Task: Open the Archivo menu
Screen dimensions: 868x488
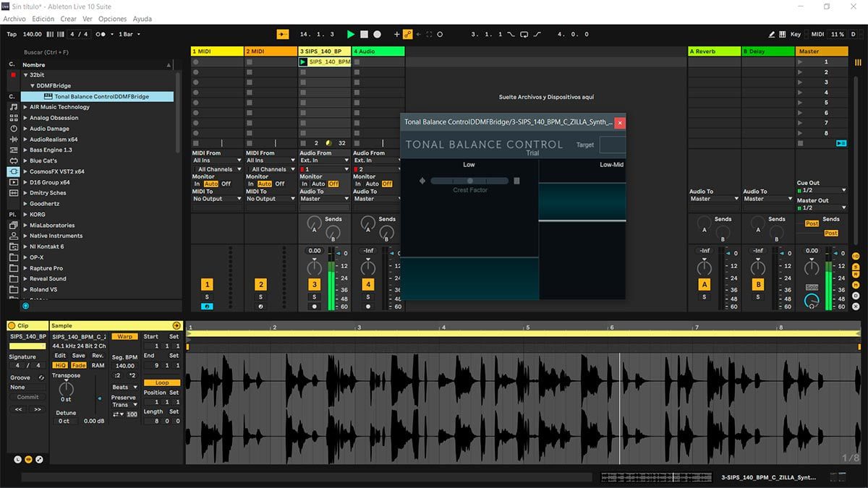Action: click(x=14, y=19)
